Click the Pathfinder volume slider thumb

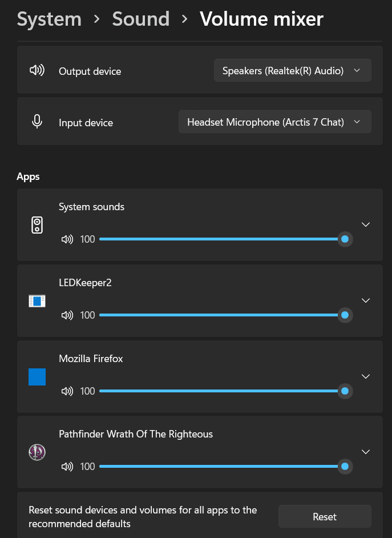click(345, 467)
